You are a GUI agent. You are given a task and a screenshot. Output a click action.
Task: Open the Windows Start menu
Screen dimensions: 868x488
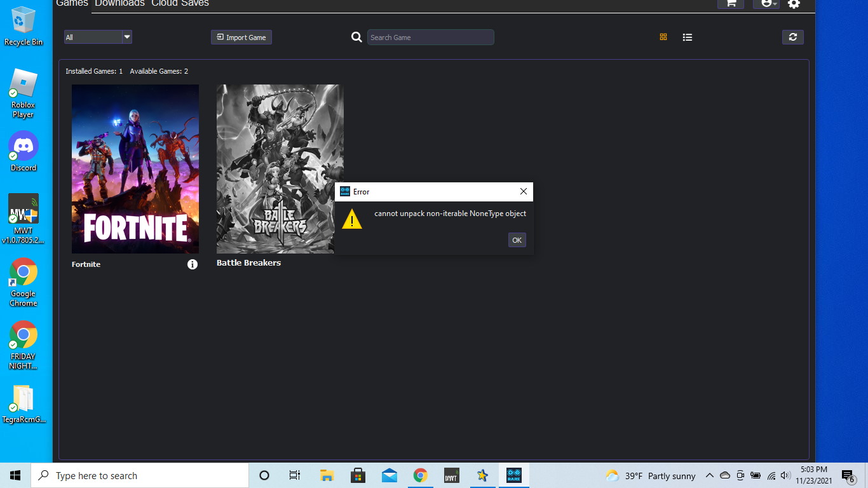tap(15, 475)
